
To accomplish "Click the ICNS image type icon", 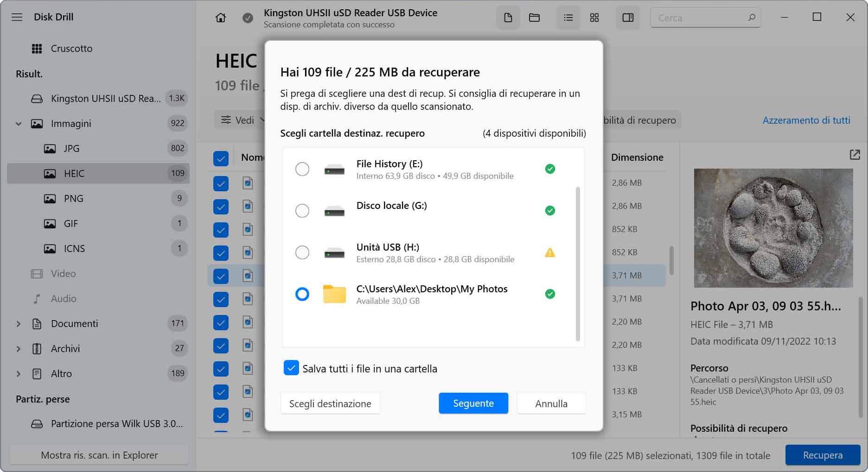I will pyautogui.click(x=50, y=249).
